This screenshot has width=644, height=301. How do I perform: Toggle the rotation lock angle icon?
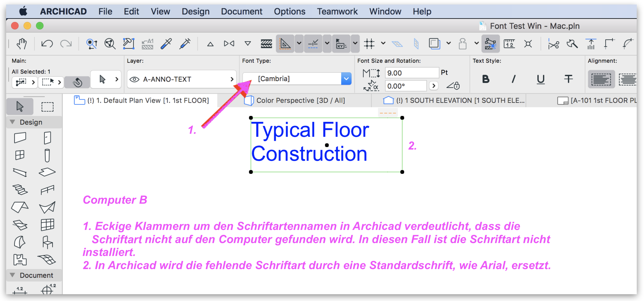click(453, 86)
